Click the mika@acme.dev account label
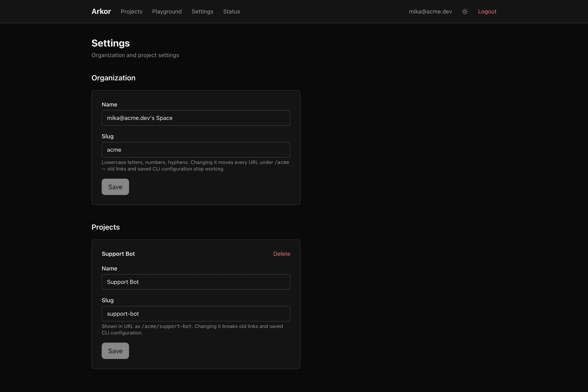Image resolution: width=588 pixels, height=392 pixels. (430, 11)
